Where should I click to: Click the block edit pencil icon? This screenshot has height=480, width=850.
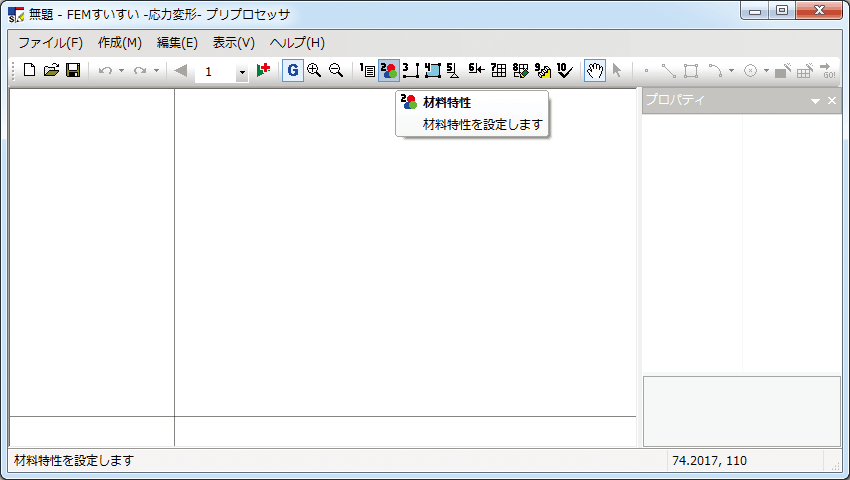783,71
